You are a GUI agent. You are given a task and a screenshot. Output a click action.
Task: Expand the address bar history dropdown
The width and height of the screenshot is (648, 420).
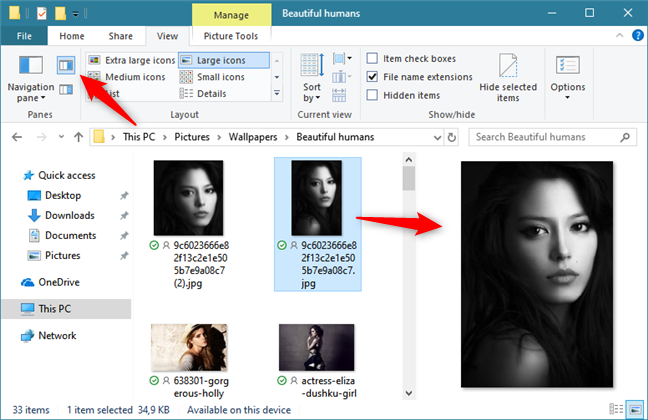(437, 137)
